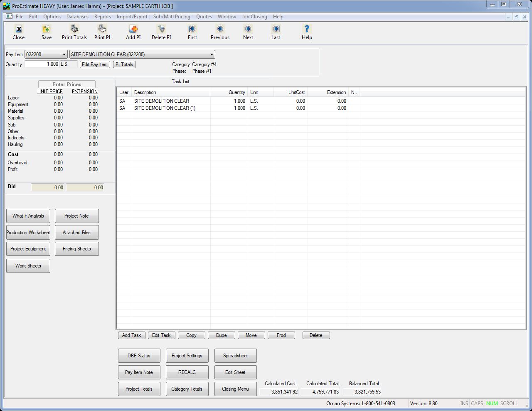Open the Pay Item number 022200 dropdown
Image resolution: width=532 pixels, height=411 pixels.
coord(64,54)
